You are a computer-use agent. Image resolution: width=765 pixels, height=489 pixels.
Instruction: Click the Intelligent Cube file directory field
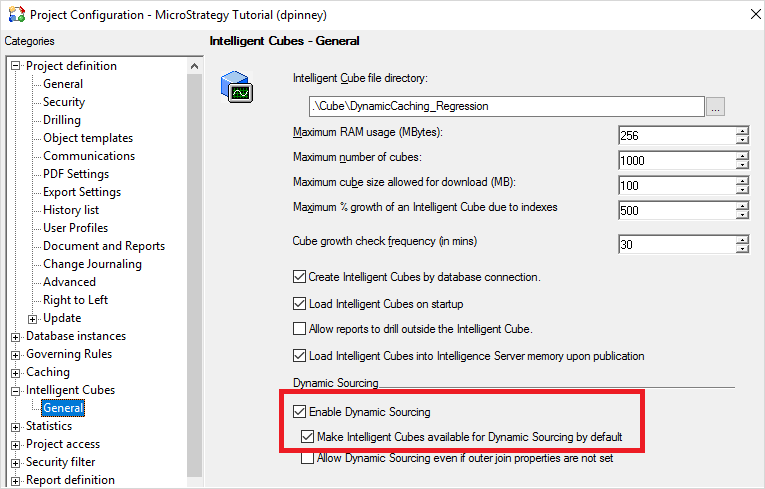click(x=504, y=105)
